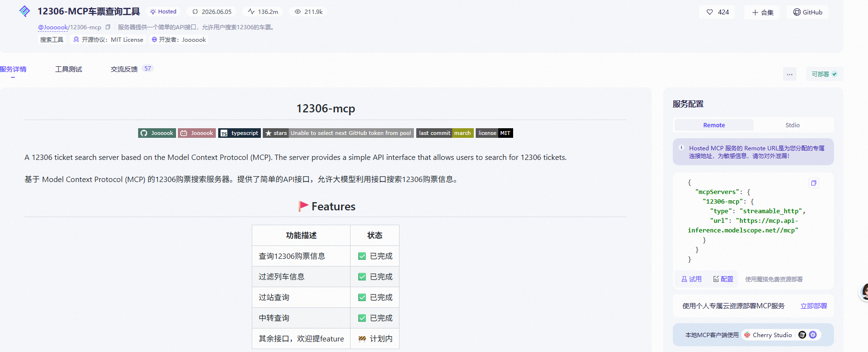The height and width of the screenshot is (352, 868).
Task: Open the 工具测试 tool testing tab
Action: (x=69, y=70)
